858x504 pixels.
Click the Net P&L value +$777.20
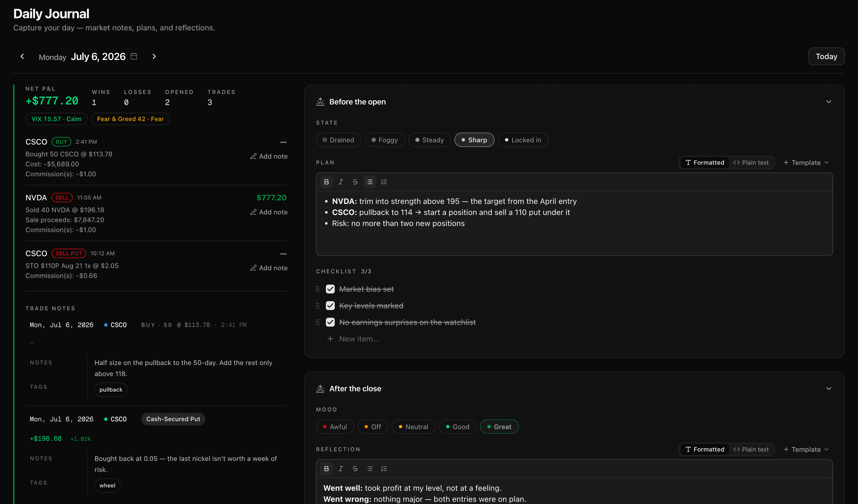point(52,101)
